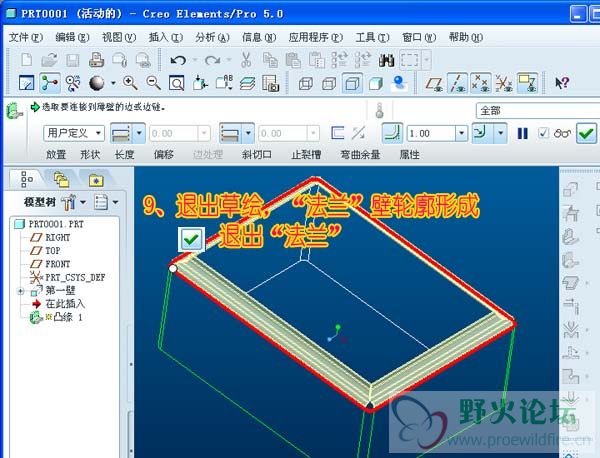Toggle annotation display icon
Screen dimensions: 600x458
click(527, 83)
